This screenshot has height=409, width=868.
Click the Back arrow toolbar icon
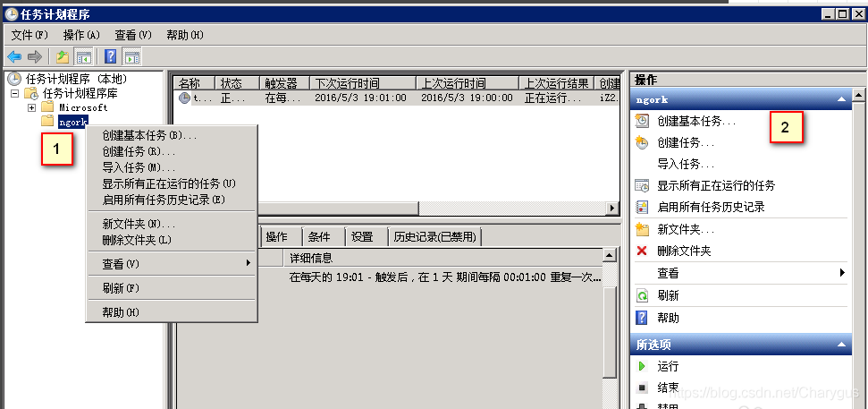(x=13, y=56)
